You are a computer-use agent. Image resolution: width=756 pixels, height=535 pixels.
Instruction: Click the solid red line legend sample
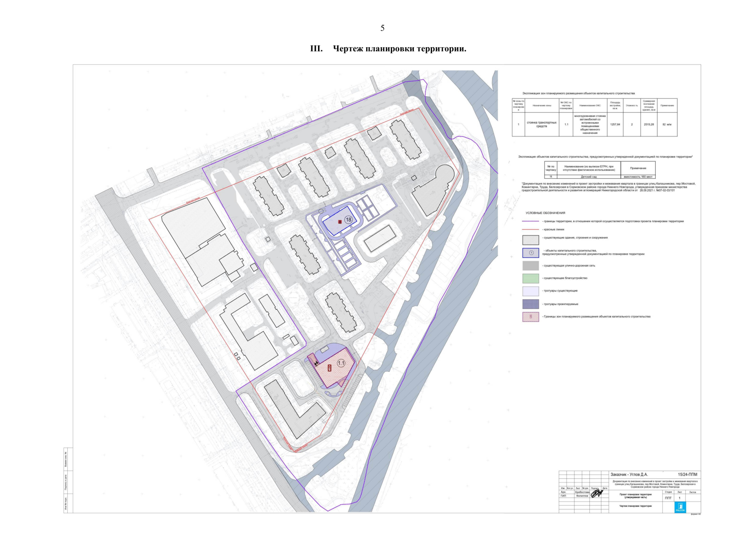(x=530, y=230)
